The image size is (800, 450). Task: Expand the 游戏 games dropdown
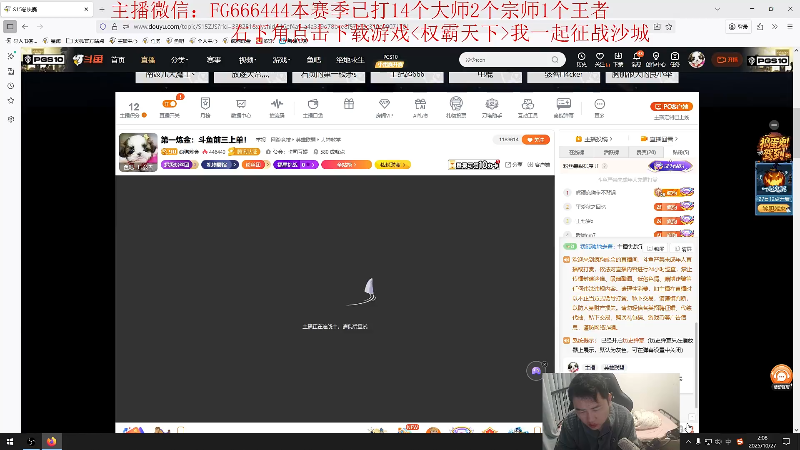click(281, 60)
